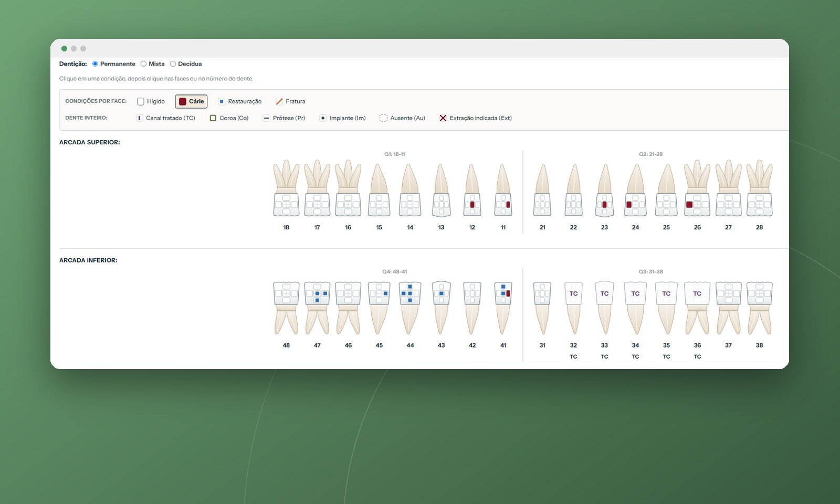Viewport: 840px width, 504px height.
Task: Click the tooth 46 illustration
Action: coord(348,308)
